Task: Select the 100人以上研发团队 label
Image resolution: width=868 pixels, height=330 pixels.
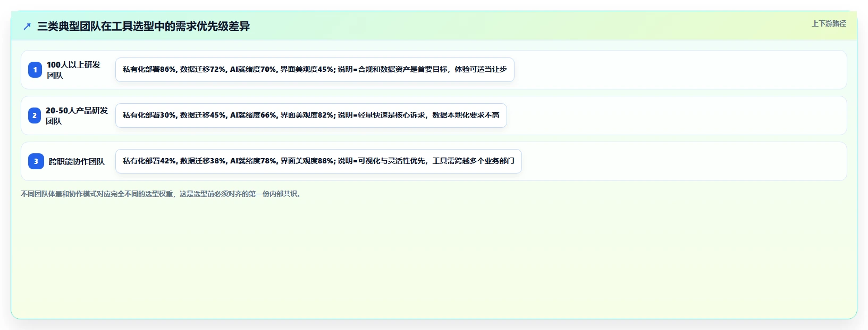Action: point(73,70)
